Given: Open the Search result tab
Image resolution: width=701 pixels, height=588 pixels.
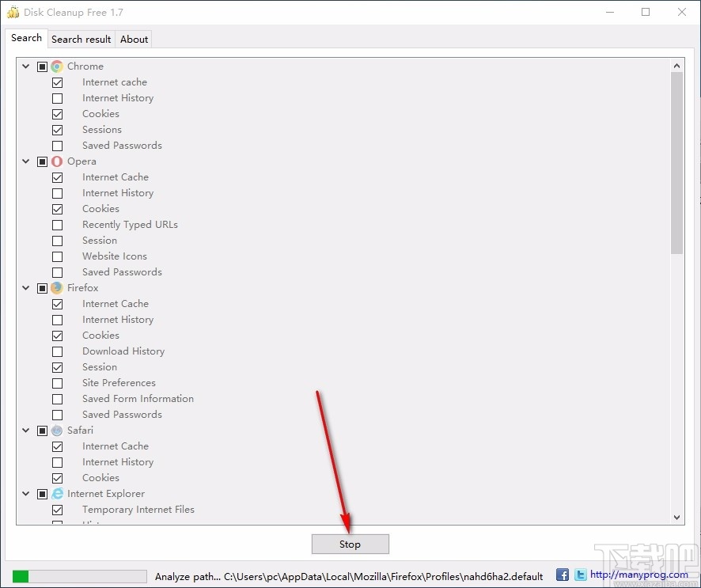Looking at the screenshot, I should [x=81, y=40].
